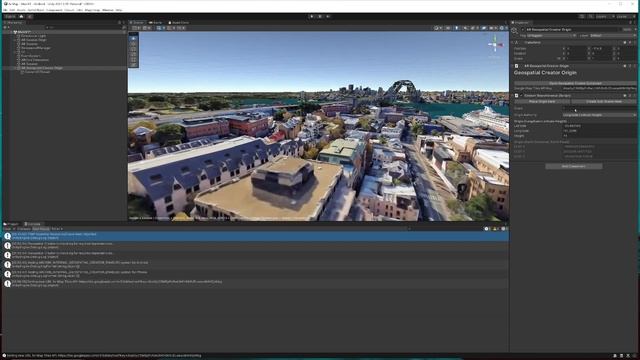Open the GameObject menu

tap(36, 10)
